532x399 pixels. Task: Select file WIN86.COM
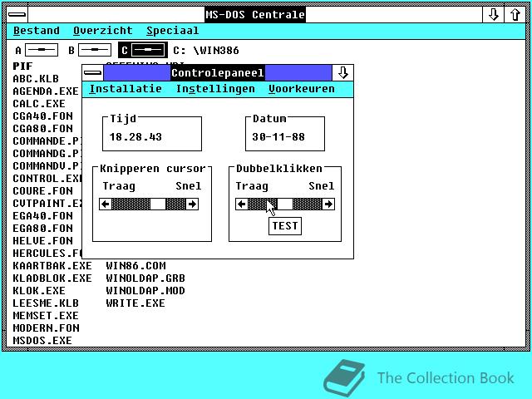[x=135, y=266]
